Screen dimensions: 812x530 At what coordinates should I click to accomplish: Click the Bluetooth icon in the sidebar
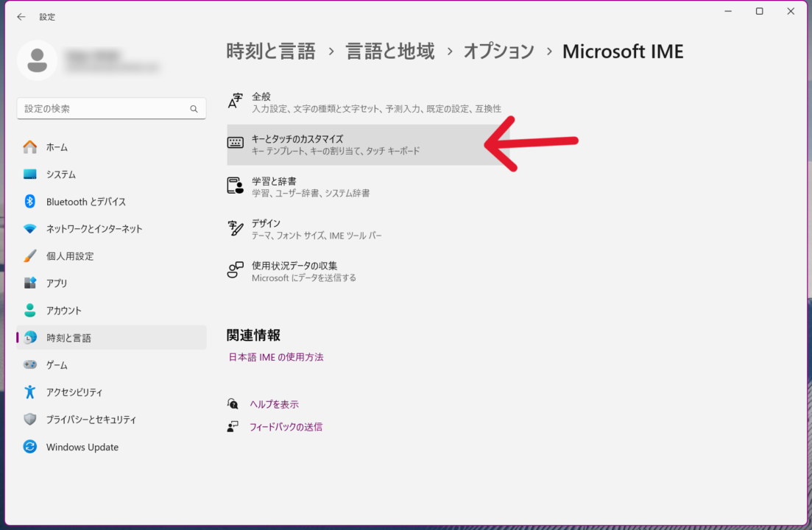pos(30,202)
